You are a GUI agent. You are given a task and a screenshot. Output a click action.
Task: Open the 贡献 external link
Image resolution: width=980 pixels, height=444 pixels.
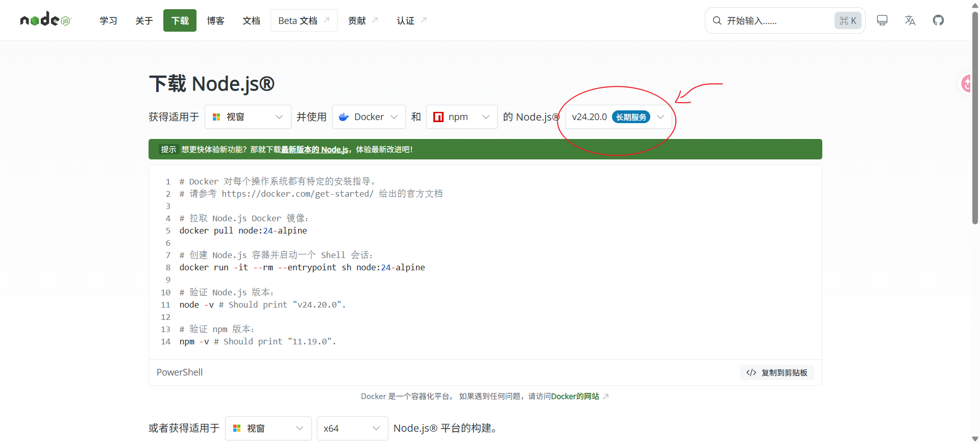pyautogui.click(x=363, y=20)
